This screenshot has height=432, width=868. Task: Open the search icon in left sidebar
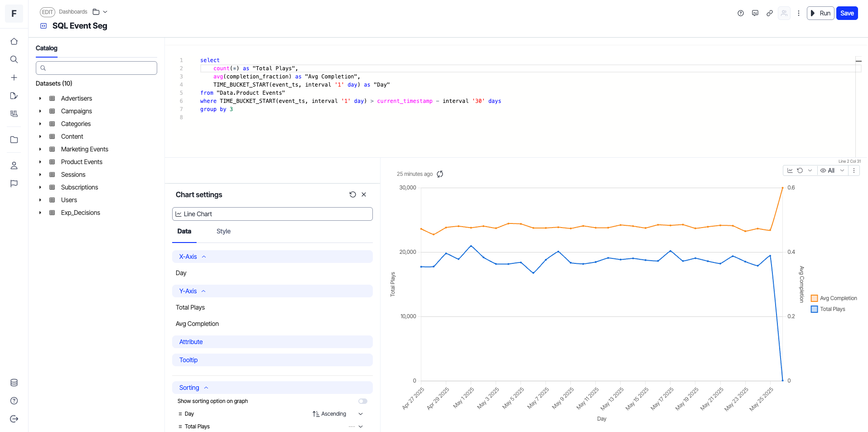[x=14, y=59]
